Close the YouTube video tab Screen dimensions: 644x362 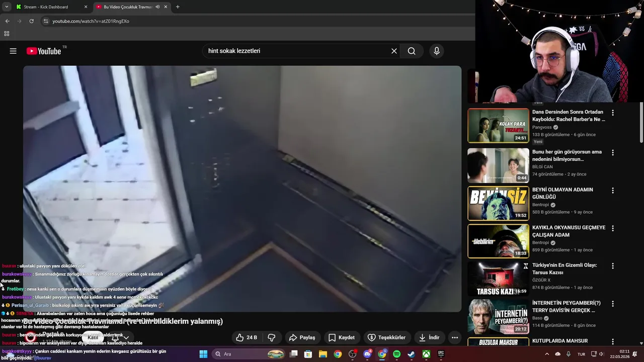point(166,7)
